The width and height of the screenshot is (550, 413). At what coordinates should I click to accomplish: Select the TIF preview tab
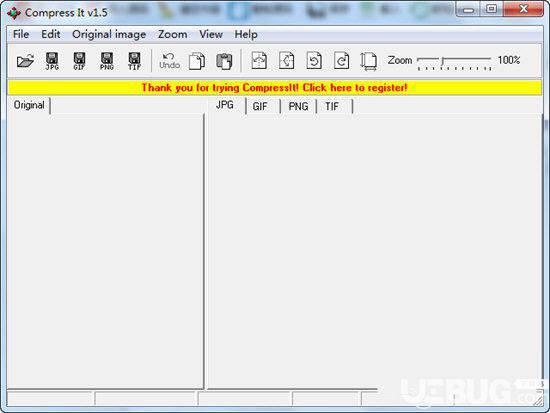tap(332, 106)
